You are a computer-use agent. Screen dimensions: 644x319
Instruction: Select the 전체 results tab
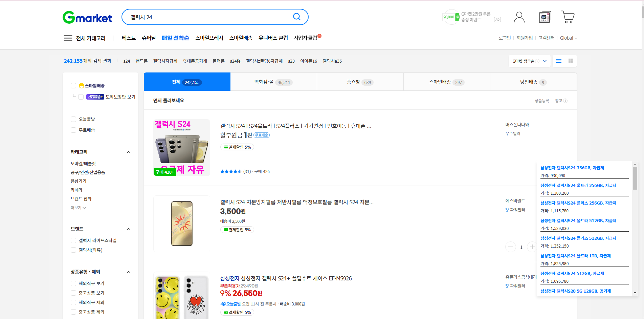(187, 82)
